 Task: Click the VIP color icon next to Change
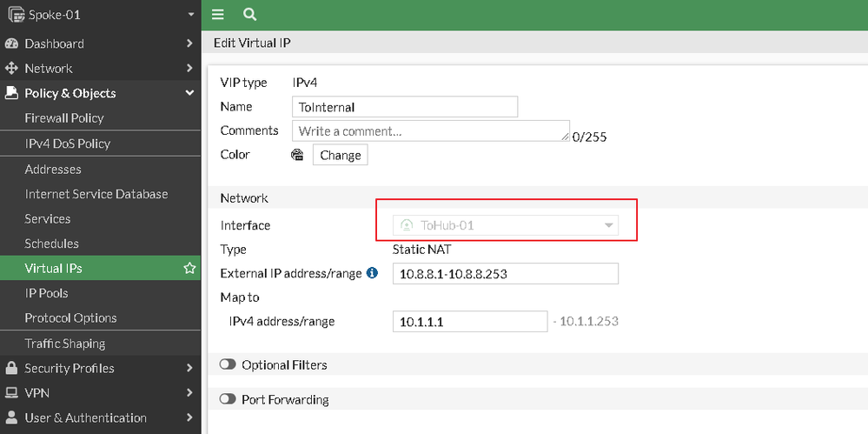pos(297,155)
